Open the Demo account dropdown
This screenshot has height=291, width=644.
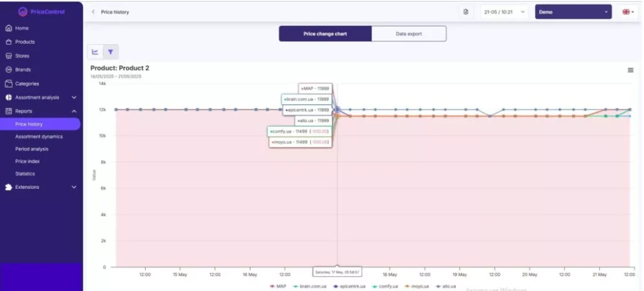click(573, 12)
